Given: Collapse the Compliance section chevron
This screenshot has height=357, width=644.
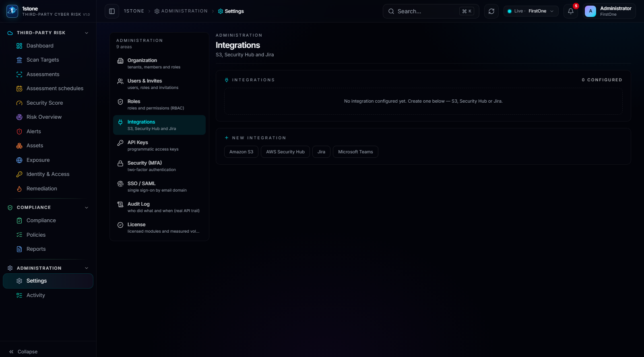Looking at the screenshot, I should [87, 208].
